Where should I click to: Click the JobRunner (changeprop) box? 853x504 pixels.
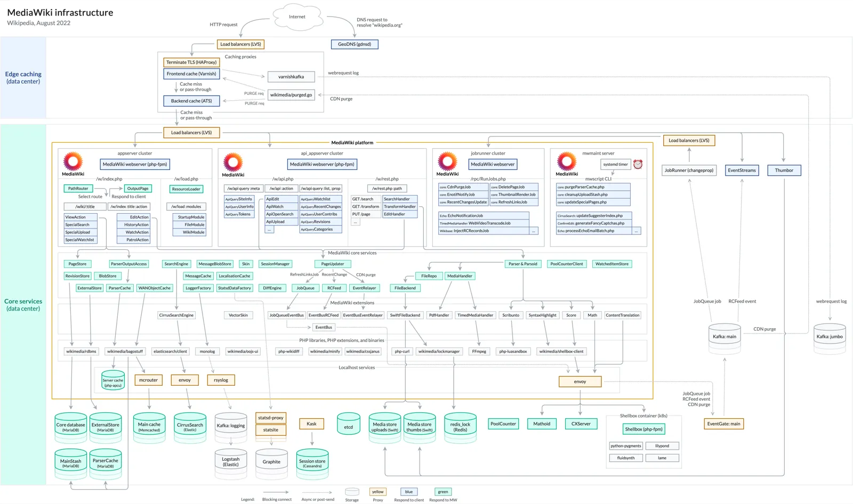(x=689, y=170)
